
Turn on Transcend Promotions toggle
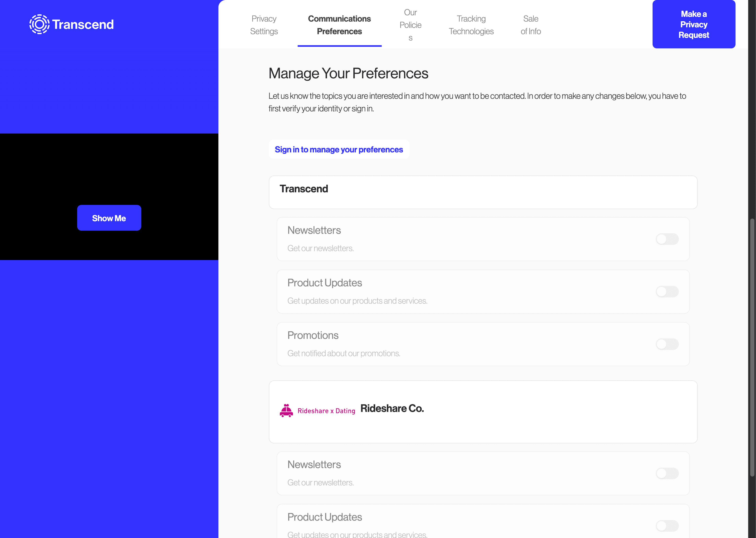click(667, 344)
